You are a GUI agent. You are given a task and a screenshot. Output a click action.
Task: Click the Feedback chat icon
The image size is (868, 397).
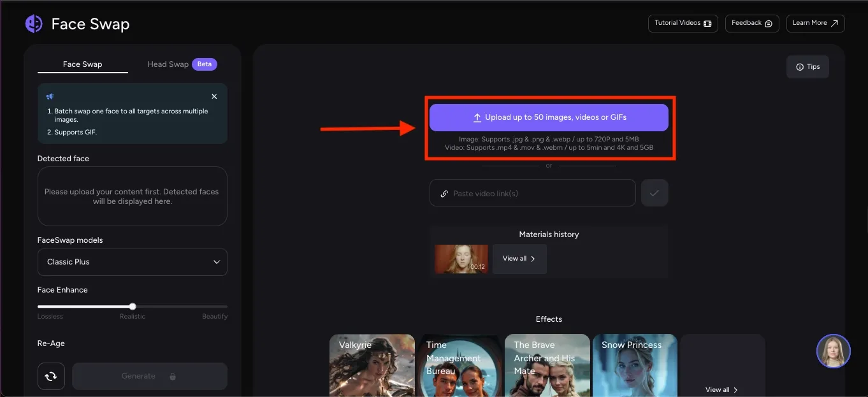(769, 24)
